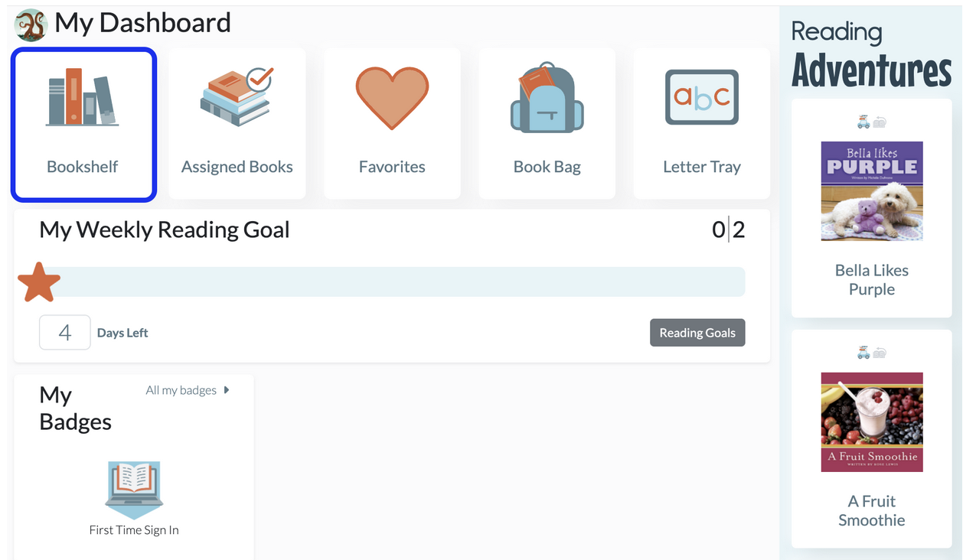
Task: Open the Assigned Books tile
Action: click(237, 124)
